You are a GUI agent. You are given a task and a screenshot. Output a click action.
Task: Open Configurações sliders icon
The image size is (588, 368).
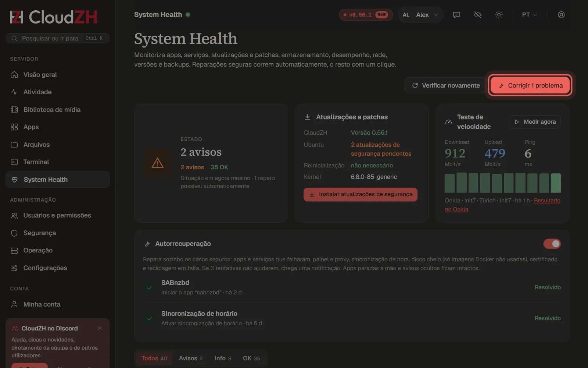point(14,268)
